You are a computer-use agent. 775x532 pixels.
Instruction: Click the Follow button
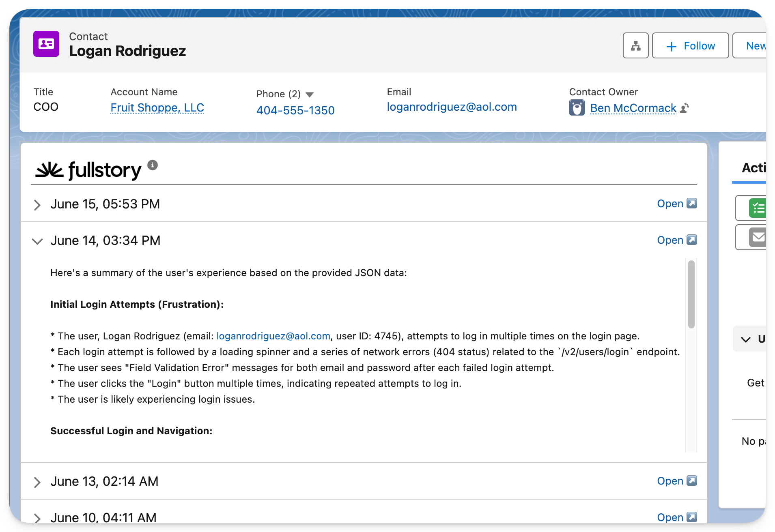coord(690,45)
